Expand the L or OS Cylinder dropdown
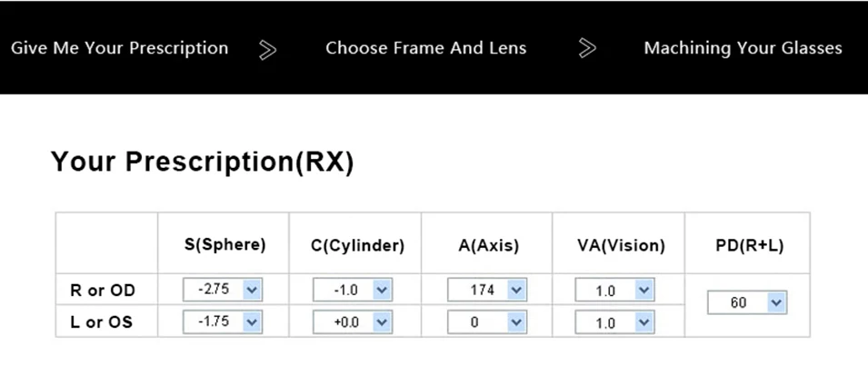 [x=353, y=322]
